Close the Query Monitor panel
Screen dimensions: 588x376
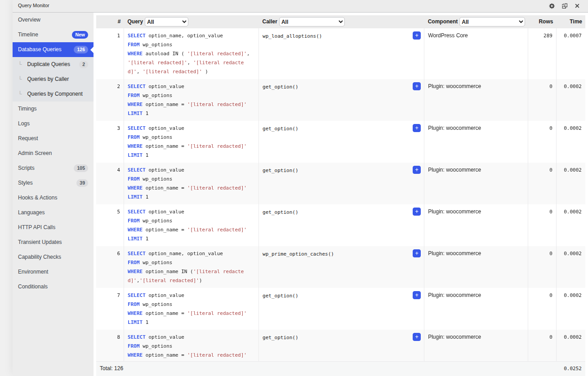click(577, 6)
